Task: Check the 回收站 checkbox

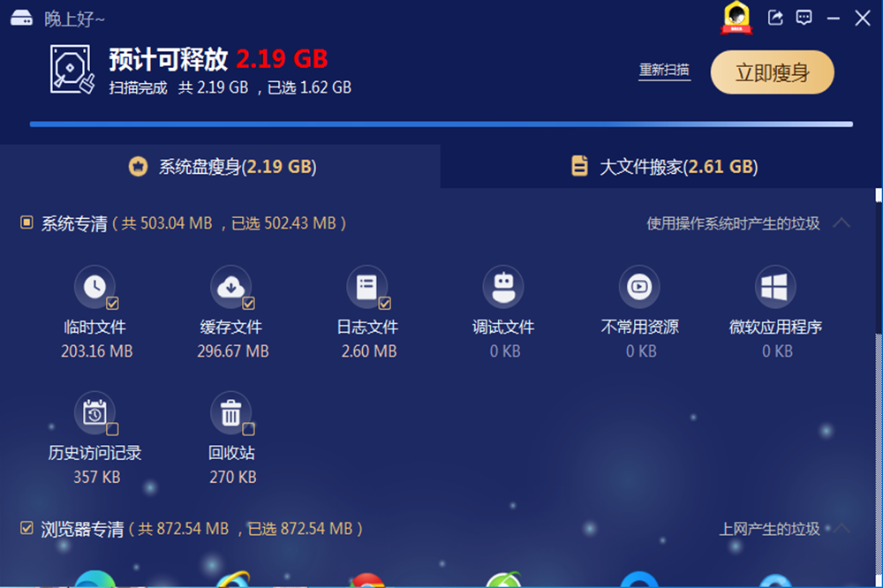Action: (x=249, y=429)
